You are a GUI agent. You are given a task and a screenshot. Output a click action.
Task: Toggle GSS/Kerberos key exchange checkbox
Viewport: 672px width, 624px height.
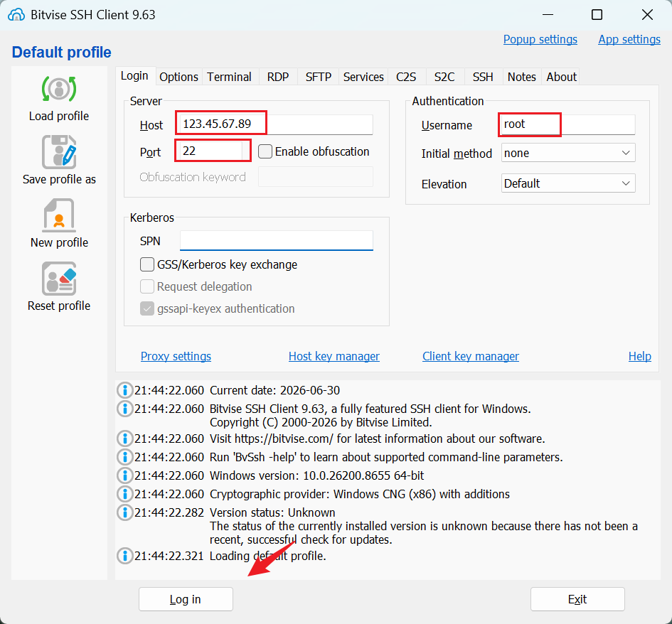[147, 264]
